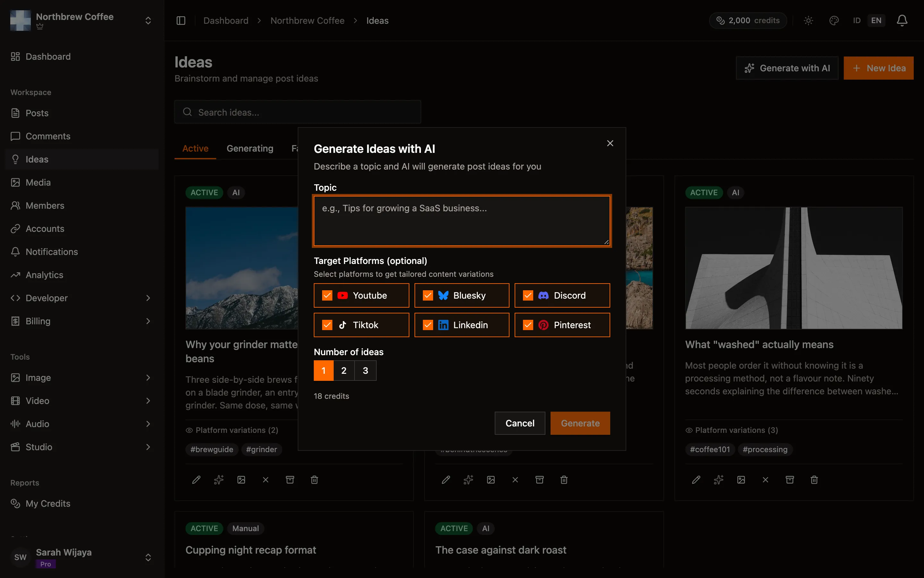The image size is (924, 578).
Task: Go to Dashboard breadcrumb link
Action: point(226,21)
